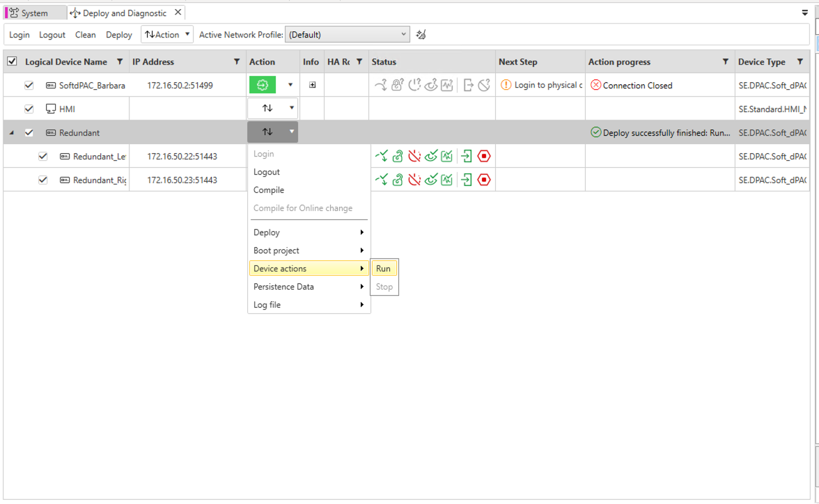Close the action dropdown arrow for Redundant
This screenshot has height=504, width=819.
click(291, 132)
